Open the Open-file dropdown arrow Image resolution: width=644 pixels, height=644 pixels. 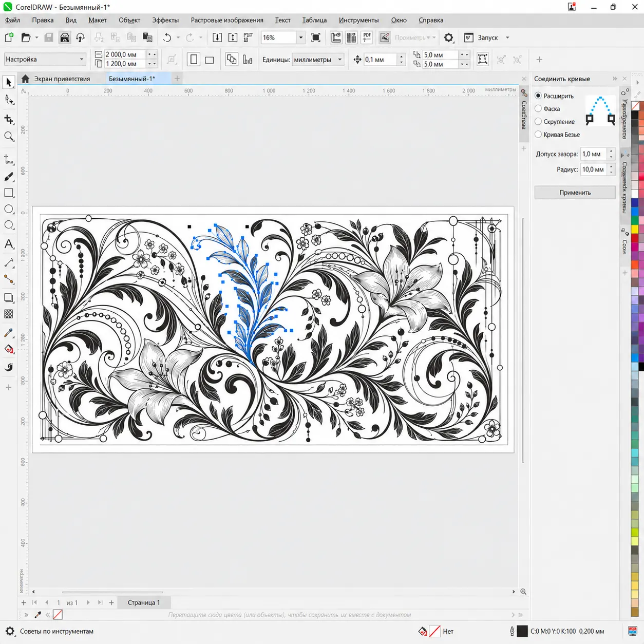pos(37,37)
